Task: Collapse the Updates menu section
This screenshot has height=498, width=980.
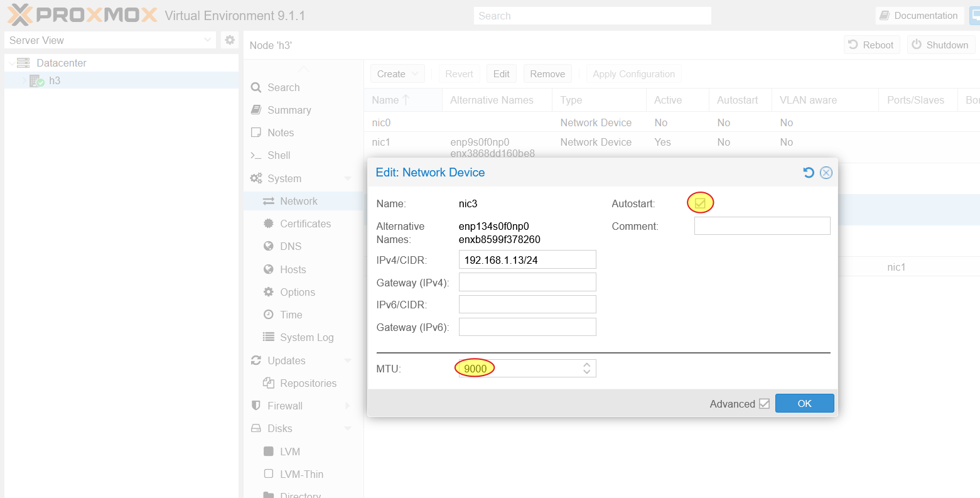Action: click(x=348, y=360)
